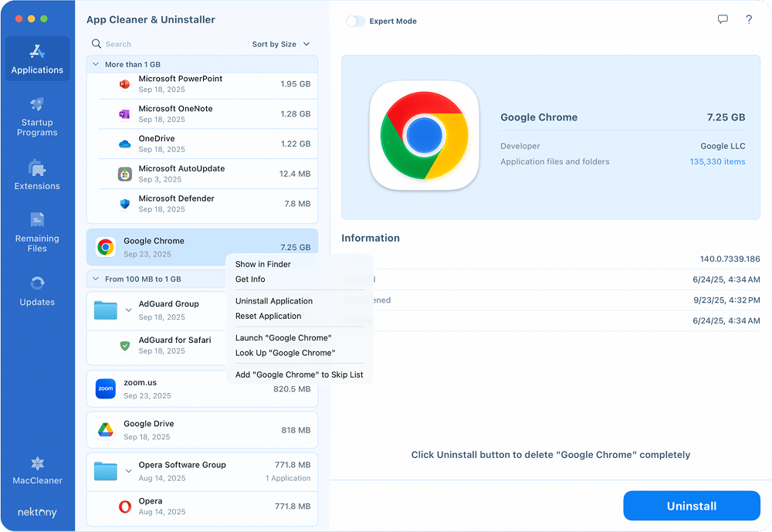The width and height of the screenshot is (772, 532).
Task: Open the Extensions sidebar section
Action: point(37,175)
